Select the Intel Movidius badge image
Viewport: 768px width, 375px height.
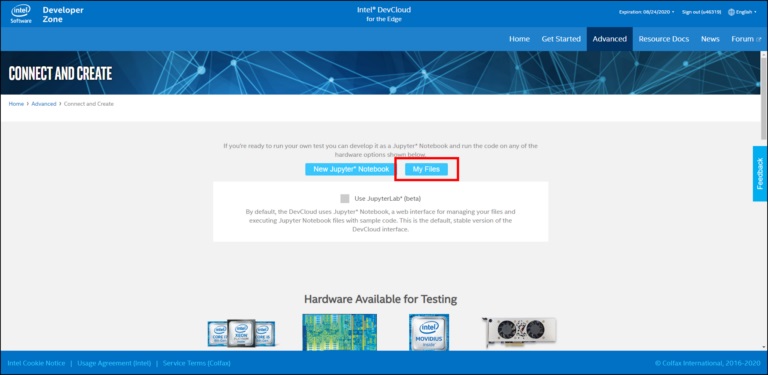tap(429, 332)
